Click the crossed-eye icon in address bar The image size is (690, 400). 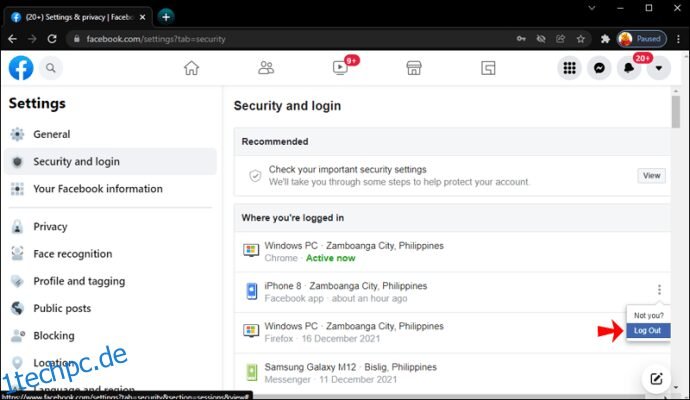[541, 39]
